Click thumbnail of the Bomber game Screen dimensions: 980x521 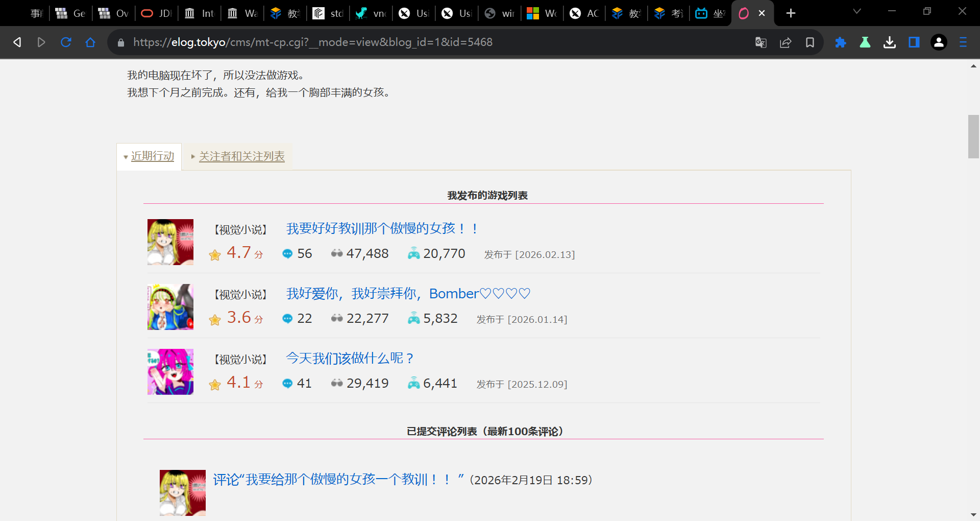170,307
